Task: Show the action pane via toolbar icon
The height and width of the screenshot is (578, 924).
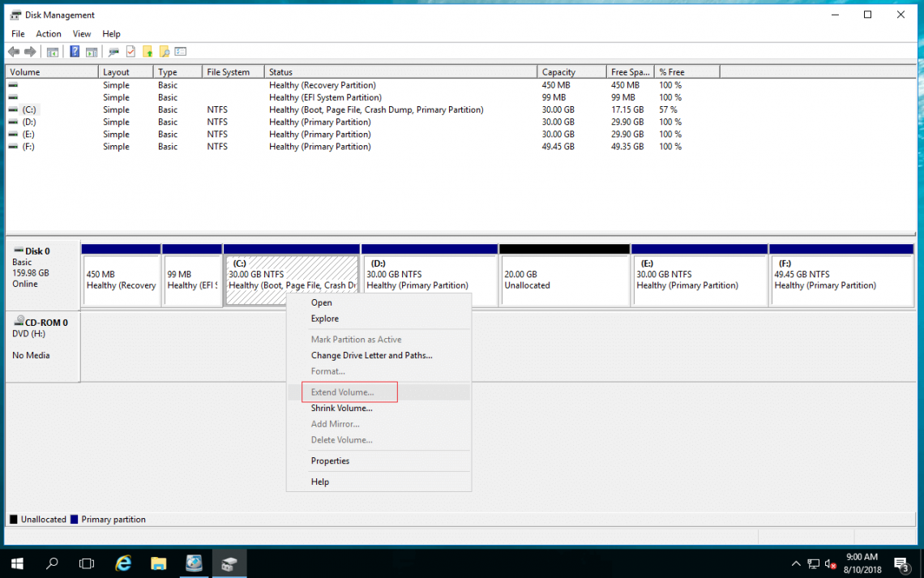Action: pyautogui.click(x=92, y=51)
